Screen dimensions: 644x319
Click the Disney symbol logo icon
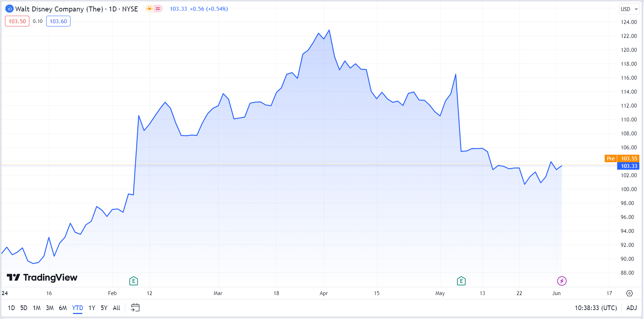point(9,9)
